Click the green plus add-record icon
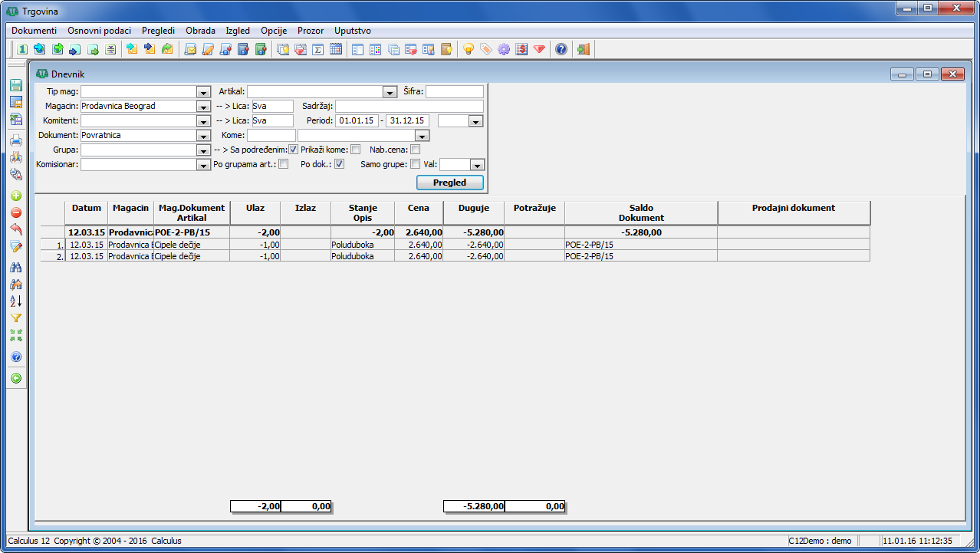Viewport: 980px width, 553px height. pyautogui.click(x=16, y=196)
